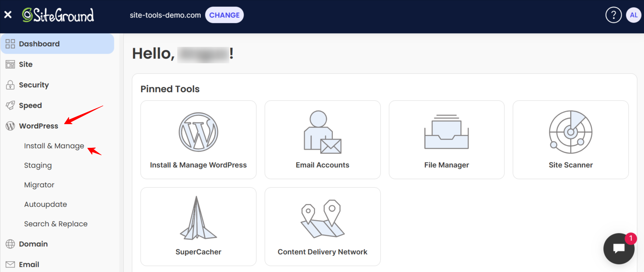The width and height of the screenshot is (644, 272).
Task: Open the SuperCacher tile label
Action: tap(198, 252)
